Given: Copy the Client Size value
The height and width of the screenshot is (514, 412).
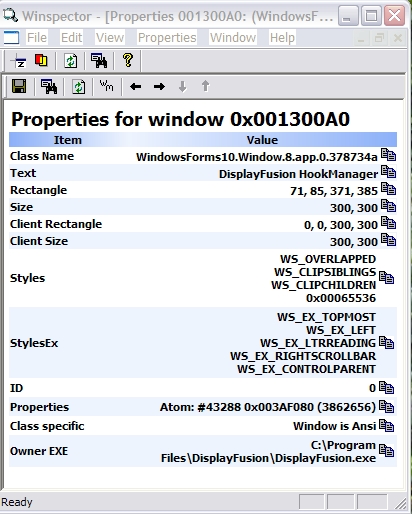Looking at the screenshot, I should click(388, 240).
